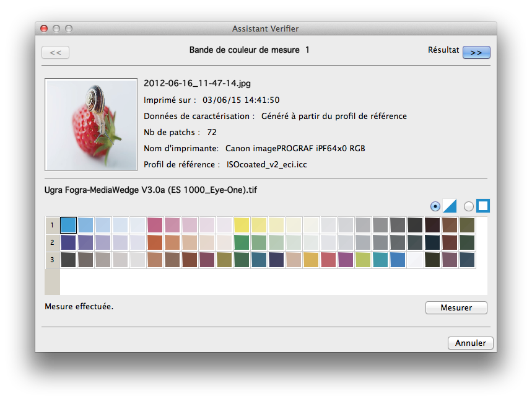Click the 'Bande de couleur de mesure 1' heading

tap(249, 50)
